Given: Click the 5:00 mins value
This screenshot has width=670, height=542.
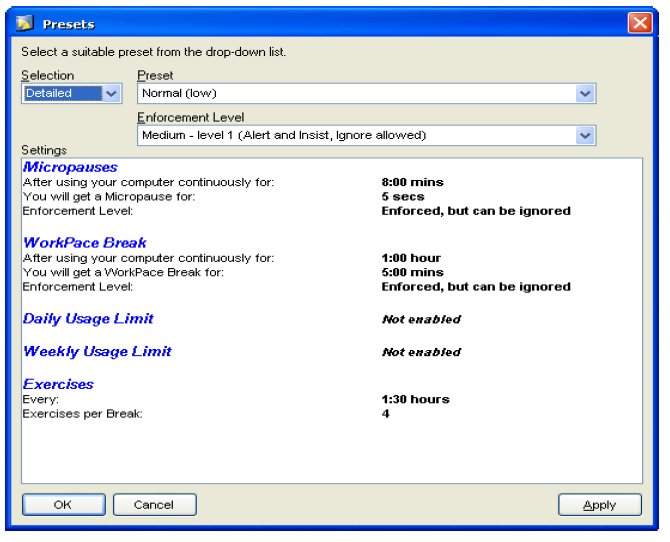Looking at the screenshot, I should tap(412, 272).
